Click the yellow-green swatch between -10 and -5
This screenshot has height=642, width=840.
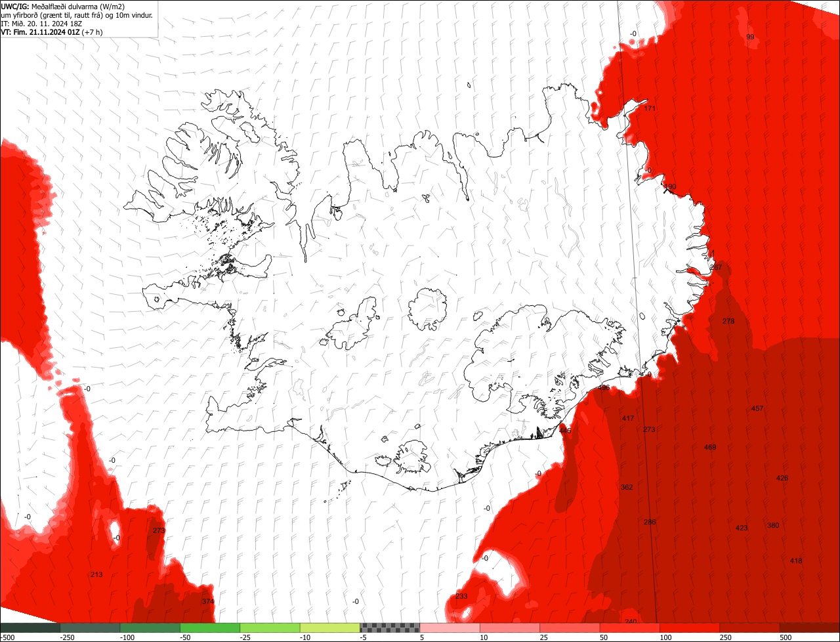click(330, 628)
